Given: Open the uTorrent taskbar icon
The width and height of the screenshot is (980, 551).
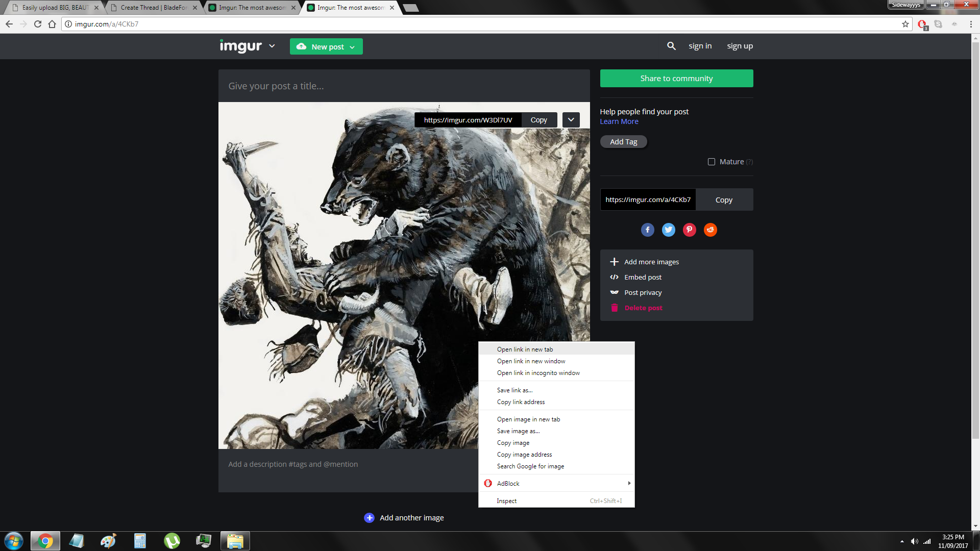Looking at the screenshot, I should tap(172, 541).
